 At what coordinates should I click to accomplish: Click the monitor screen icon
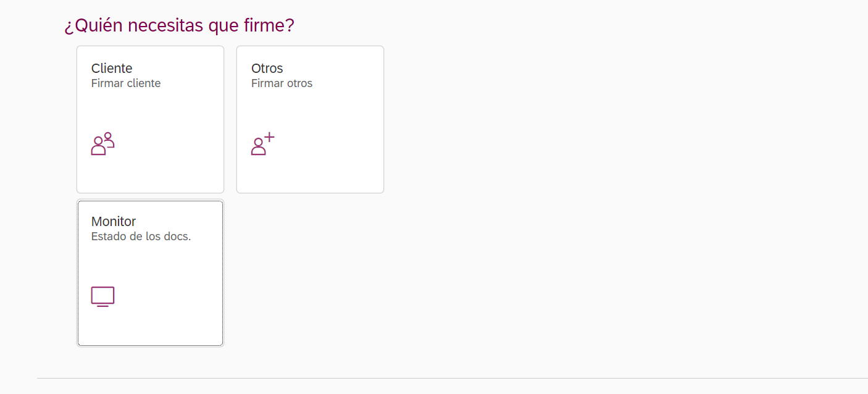click(x=103, y=297)
